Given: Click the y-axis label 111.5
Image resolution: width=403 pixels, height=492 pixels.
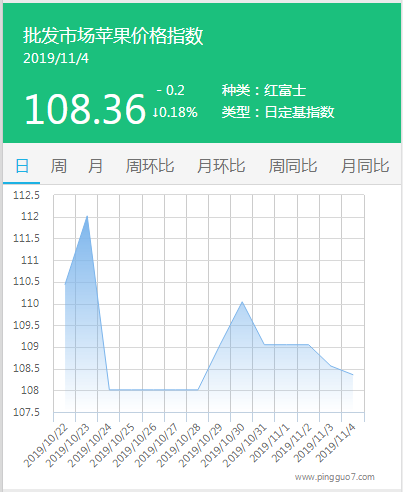Looking at the screenshot, I should tap(26, 239).
